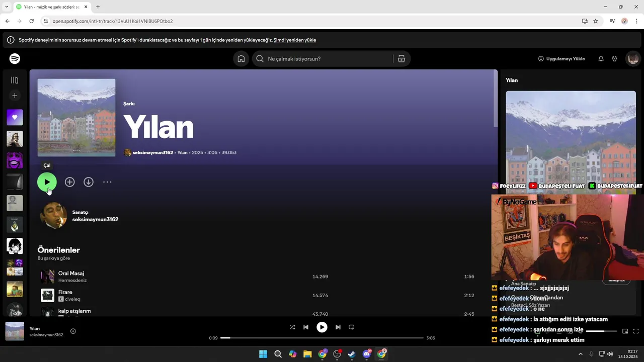The image size is (644, 362).
Task: Add Yılan to Liked Songs plus circle
Action: click(69, 182)
